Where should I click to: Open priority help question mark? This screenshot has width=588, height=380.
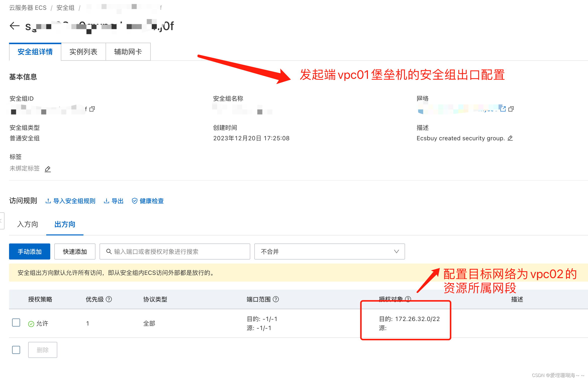(109, 299)
